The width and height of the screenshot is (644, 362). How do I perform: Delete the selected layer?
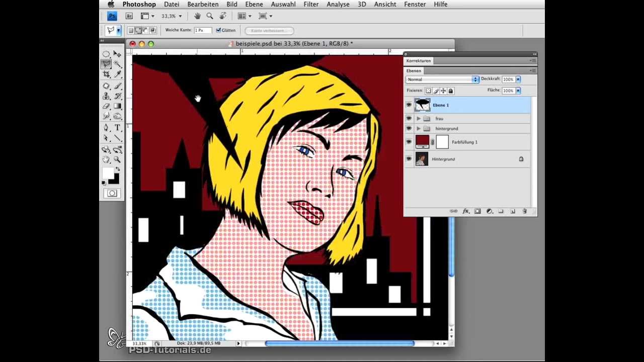(x=524, y=212)
